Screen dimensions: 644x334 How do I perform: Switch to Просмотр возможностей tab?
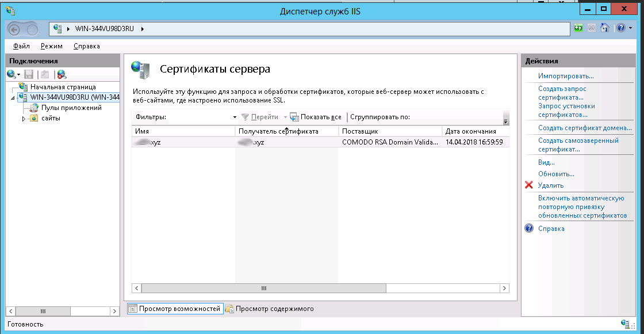pyautogui.click(x=175, y=309)
